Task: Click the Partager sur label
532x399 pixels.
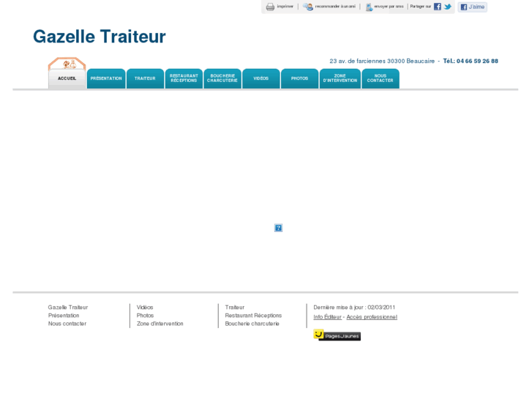Action: (420, 7)
